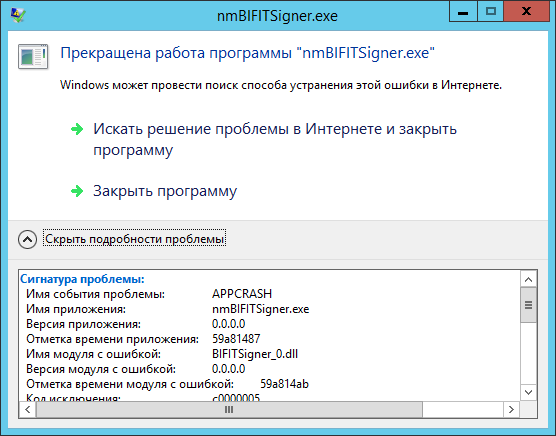Click 'Windows может провести поиск' description text
Viewport: 556px width, 436px height.
pyautogui.click(x=281, y=85)
